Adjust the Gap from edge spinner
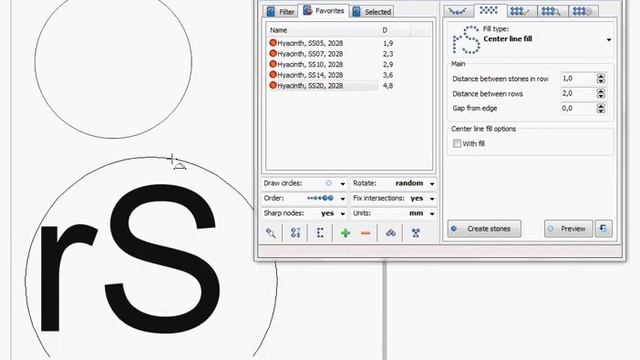 [x=601, y=109]
